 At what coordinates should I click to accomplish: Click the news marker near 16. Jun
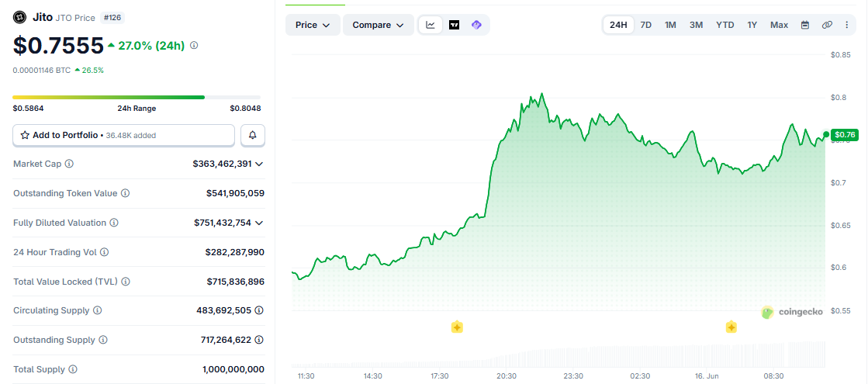[731, 327]
